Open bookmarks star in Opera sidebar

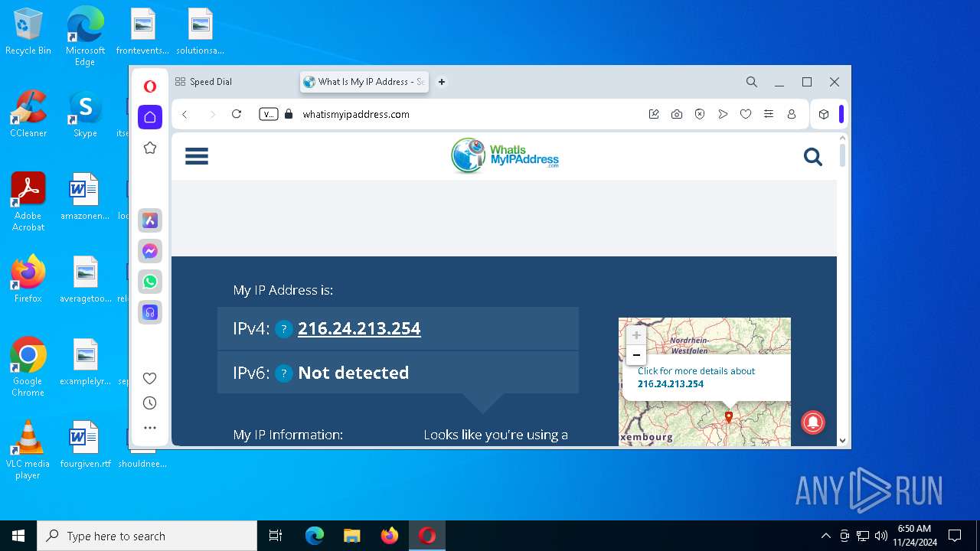pos(150,148)
